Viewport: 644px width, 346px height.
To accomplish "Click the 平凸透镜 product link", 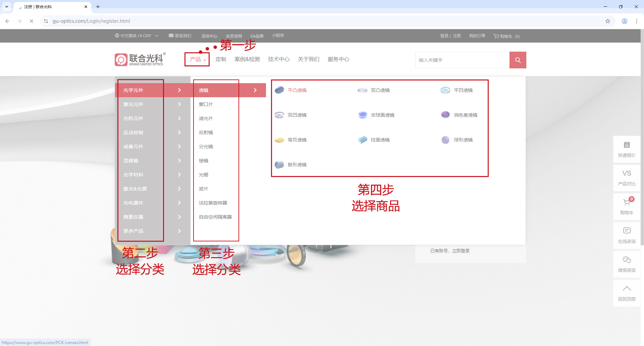I will [297, 90].
